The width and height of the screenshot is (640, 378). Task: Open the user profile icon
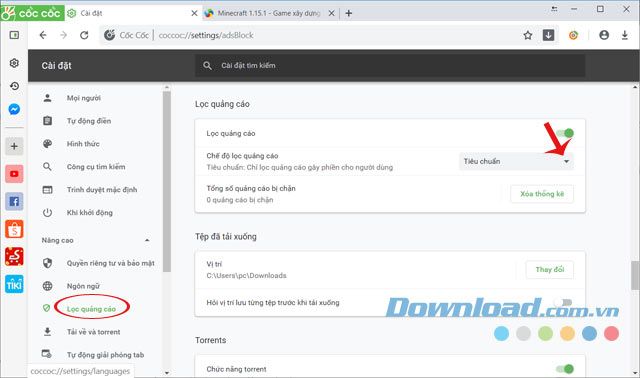604,35
